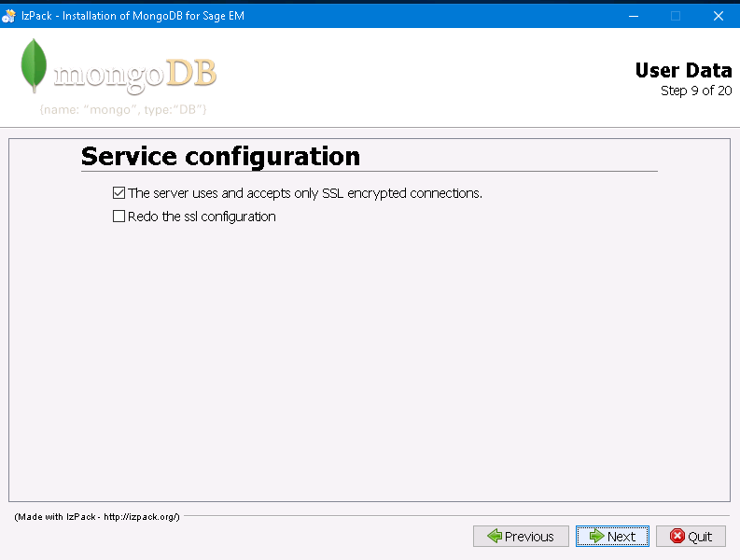Viewport: 740px width, 560px height.
Task: Click the 'server uses and accepts only SSL' label
Action: (304, 193)
